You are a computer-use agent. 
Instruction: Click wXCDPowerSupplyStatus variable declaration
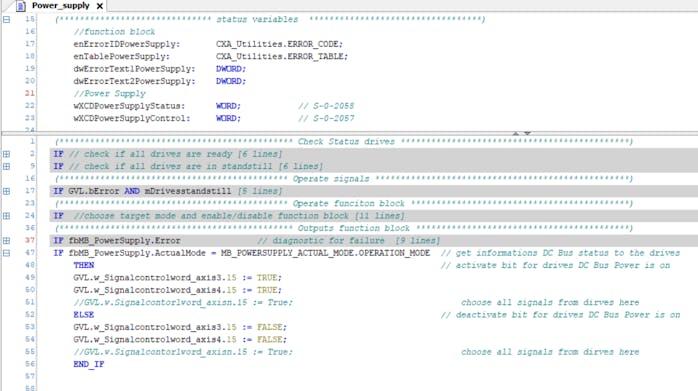(x=129, y=106)
